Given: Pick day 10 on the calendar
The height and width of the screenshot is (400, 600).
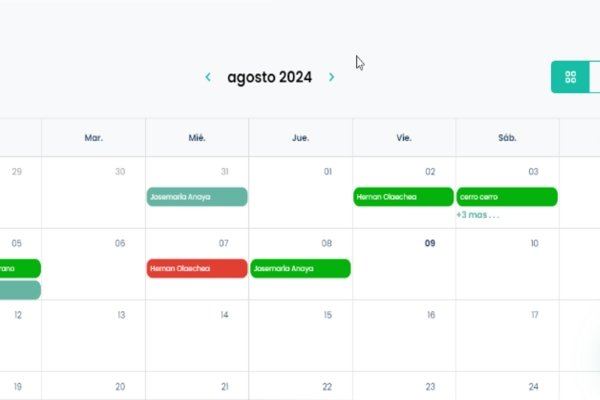Looking at the screenshot, I should pyautogui.click(x=534, y=243).
